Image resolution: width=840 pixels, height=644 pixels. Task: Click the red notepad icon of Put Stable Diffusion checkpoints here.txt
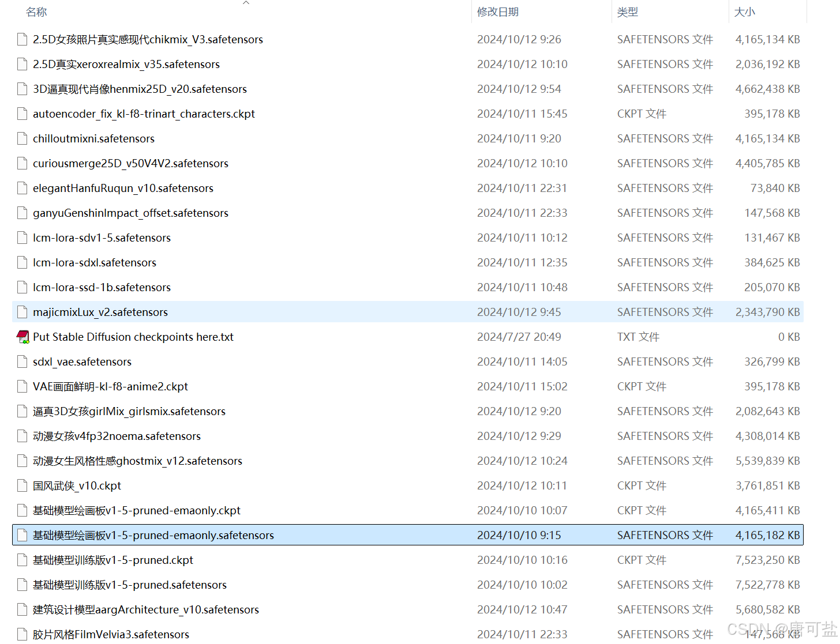(x=22, y=337)
